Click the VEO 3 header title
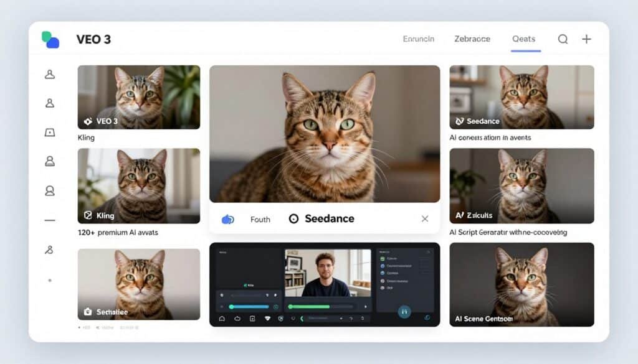The width and height of the screenshot is (638, 364). 93,39
